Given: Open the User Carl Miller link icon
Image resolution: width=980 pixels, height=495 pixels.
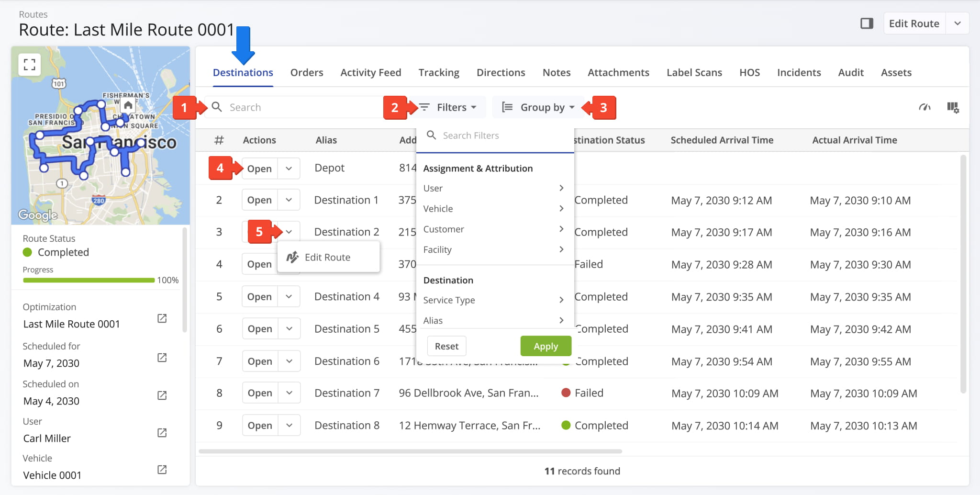Looking at the screenshot, I should click(x=162, y=433).
